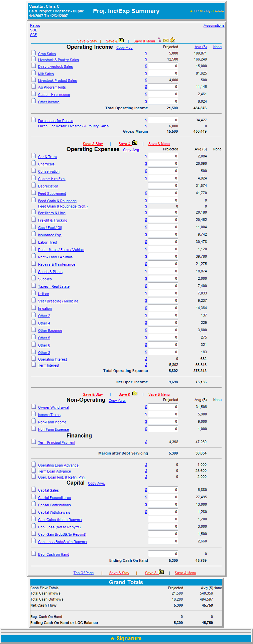
Task: Focus the Income Taxes projected field
Action: pyautogui.click(x=163, y=414)
